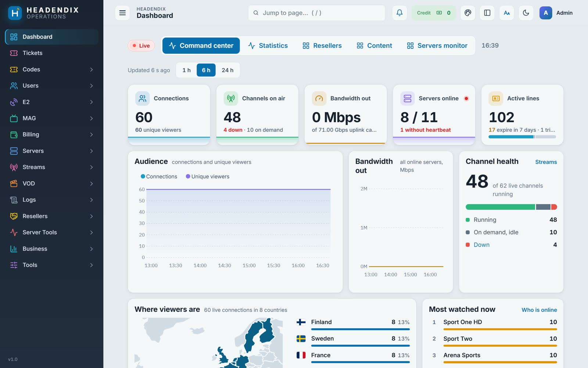Click the Channel health status bar
Image resolution: width=588 pixels, height=368 pixels.
pyautogui.click(x=511, y=207)
